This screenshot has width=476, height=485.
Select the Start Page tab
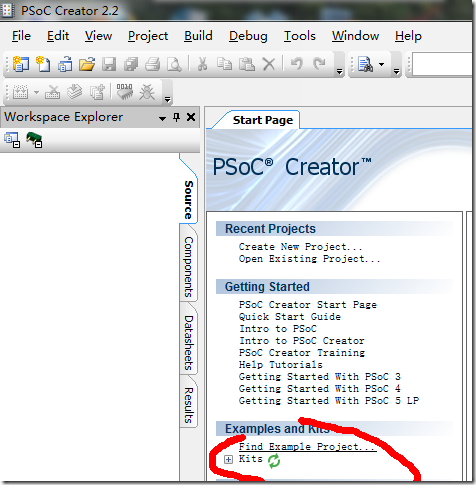pyautogui.click(x=263, y=120)
